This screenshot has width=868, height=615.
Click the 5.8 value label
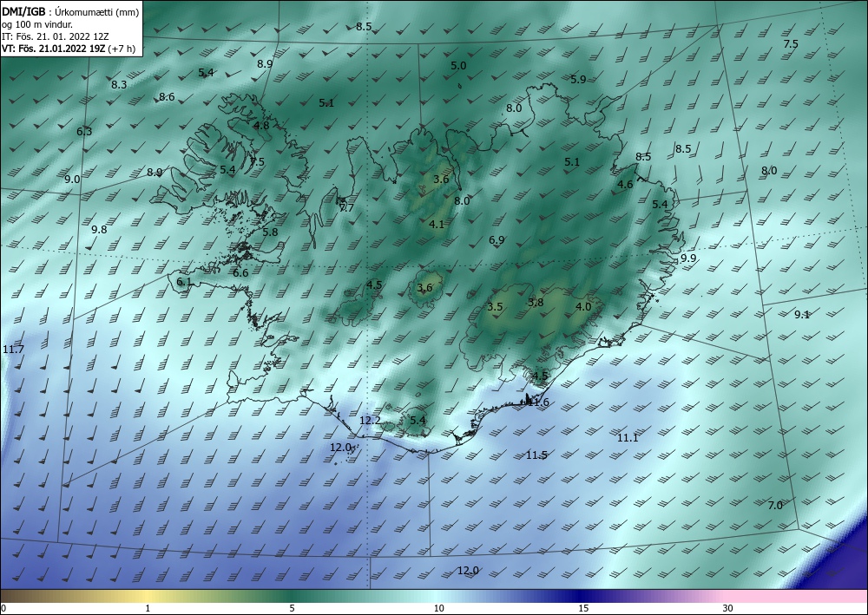(270, 232)
